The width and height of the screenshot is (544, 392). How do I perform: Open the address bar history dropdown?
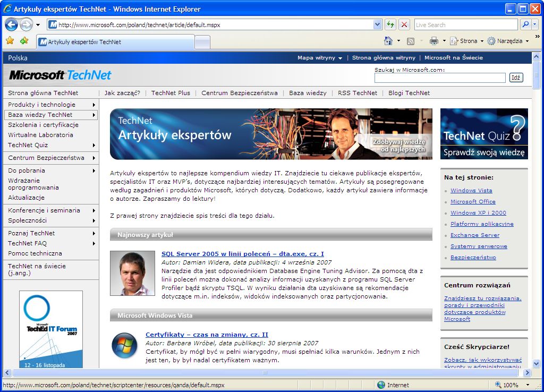[x=378, y=24]
